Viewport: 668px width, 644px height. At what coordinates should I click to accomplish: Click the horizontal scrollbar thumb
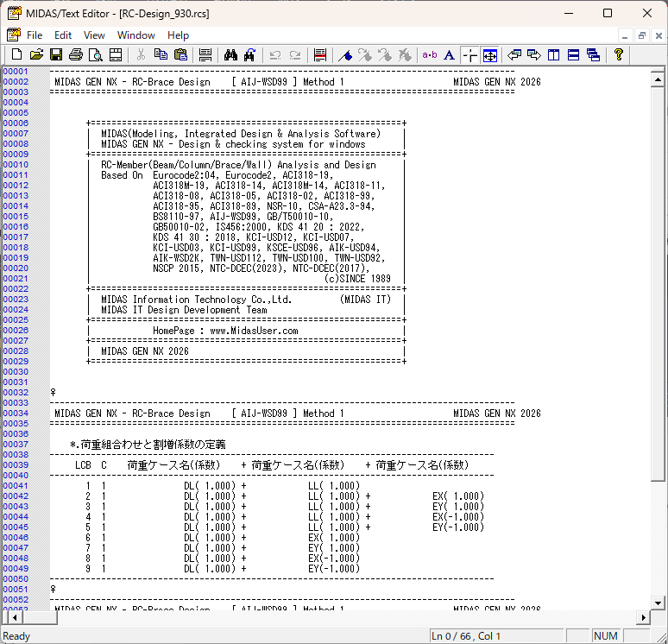(39, 617)
